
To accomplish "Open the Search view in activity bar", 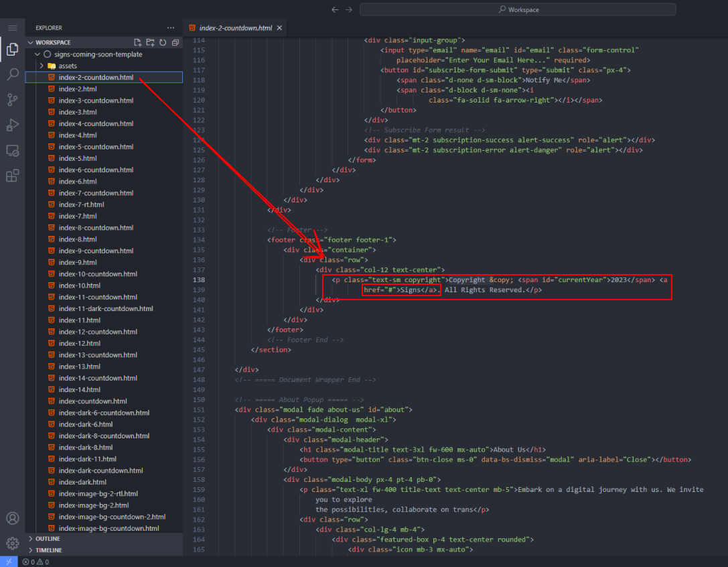I will tap(12, 74).
